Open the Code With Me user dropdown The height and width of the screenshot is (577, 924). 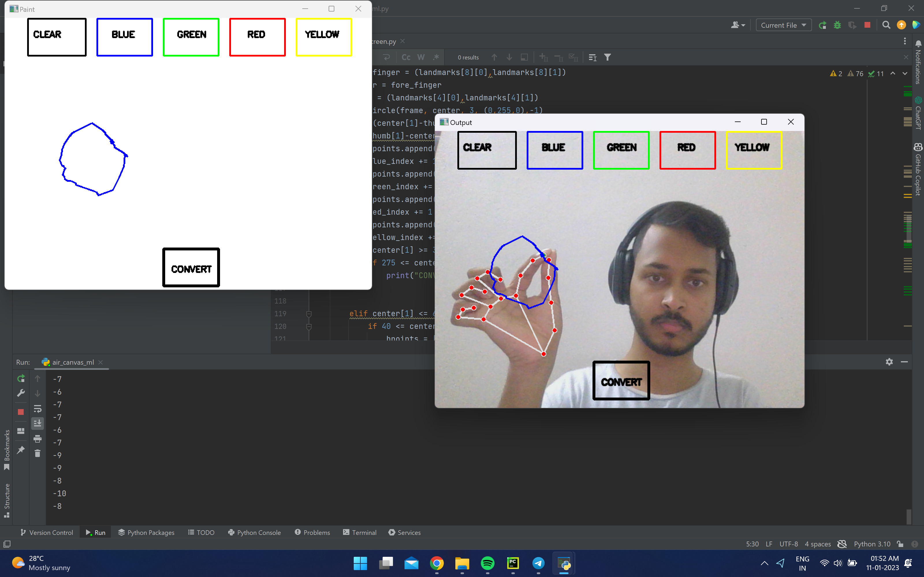pos(738,25)
